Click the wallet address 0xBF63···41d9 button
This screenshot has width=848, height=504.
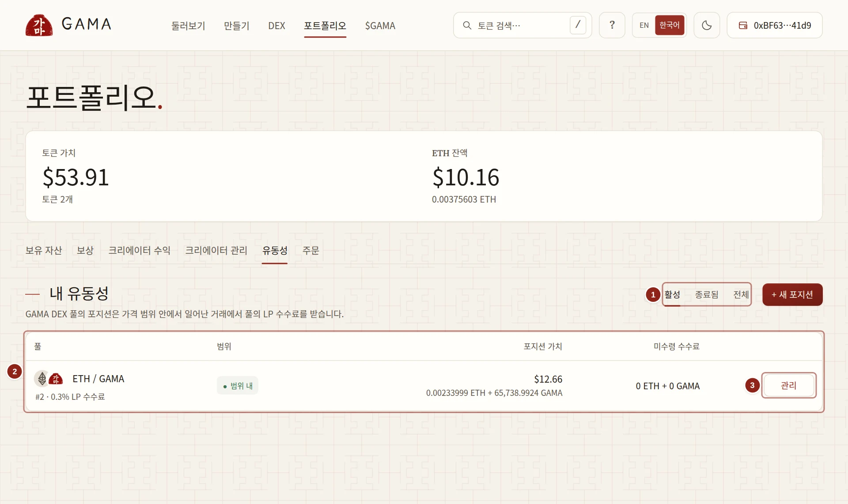click(774, 25)
